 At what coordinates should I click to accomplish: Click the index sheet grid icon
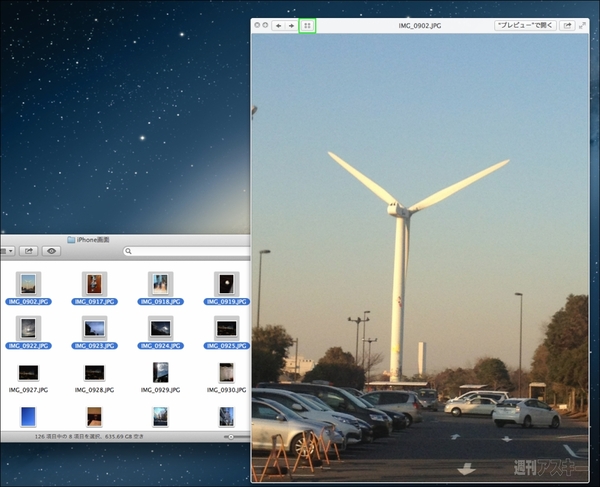point(308,25)
